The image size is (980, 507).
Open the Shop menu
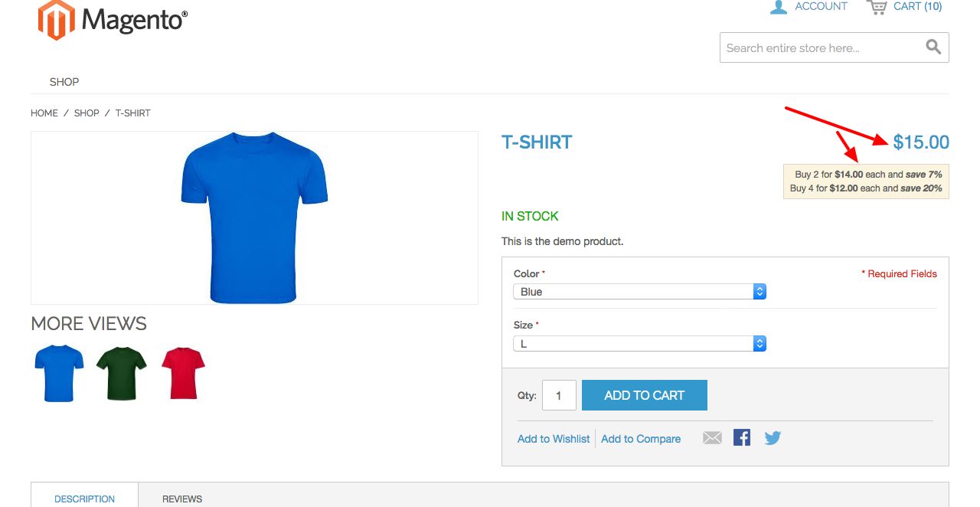[64, 82]
